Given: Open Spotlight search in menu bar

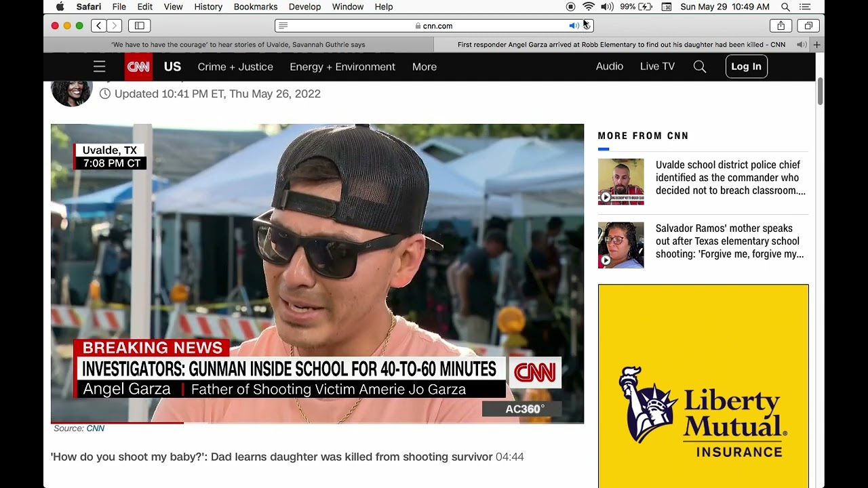Looking at the screenshot, I should pos(785,7).
